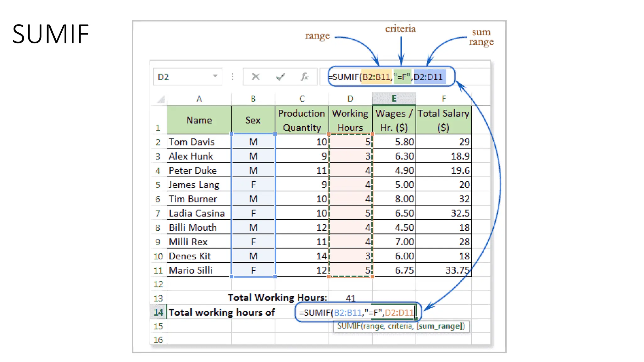Screen dimensions: 644x362
Task: Click column A header
Action: (x=199, y=99)
